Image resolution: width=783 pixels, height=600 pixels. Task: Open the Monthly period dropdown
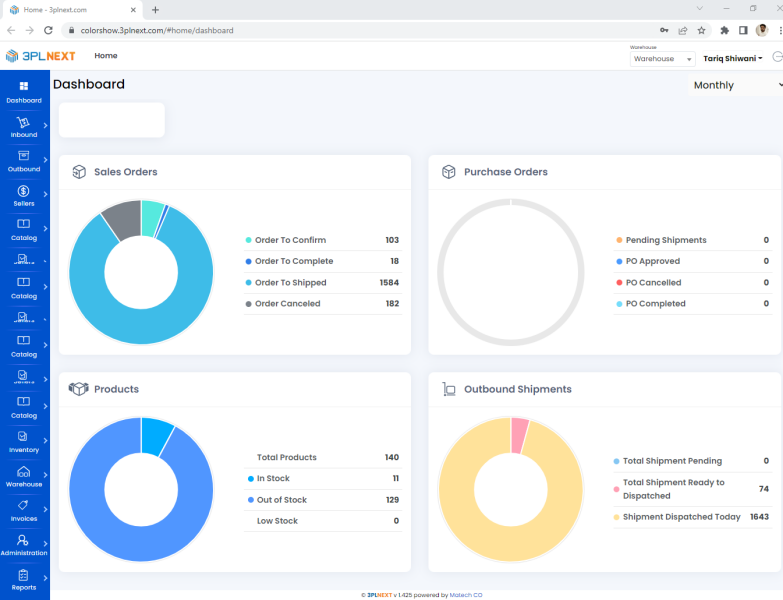point(735,85)
